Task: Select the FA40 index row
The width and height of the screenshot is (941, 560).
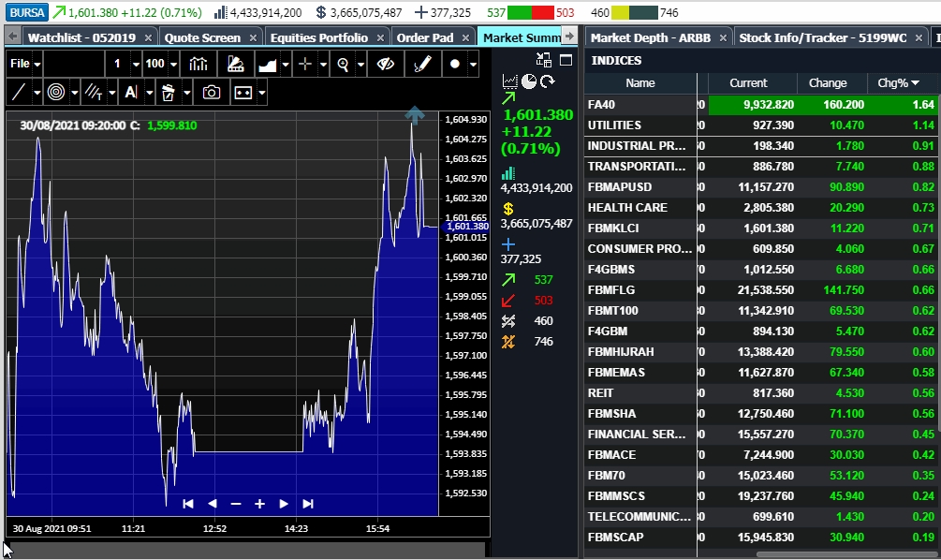Action: pyautogui.click(x=761, y=105)
